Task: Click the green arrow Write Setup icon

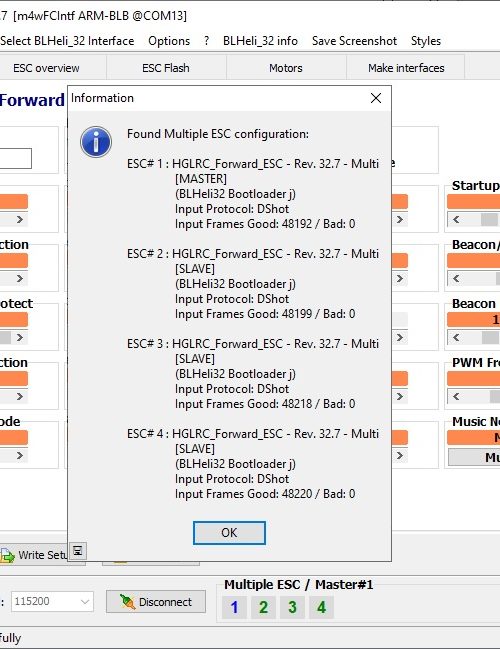Action: [7, 555]
